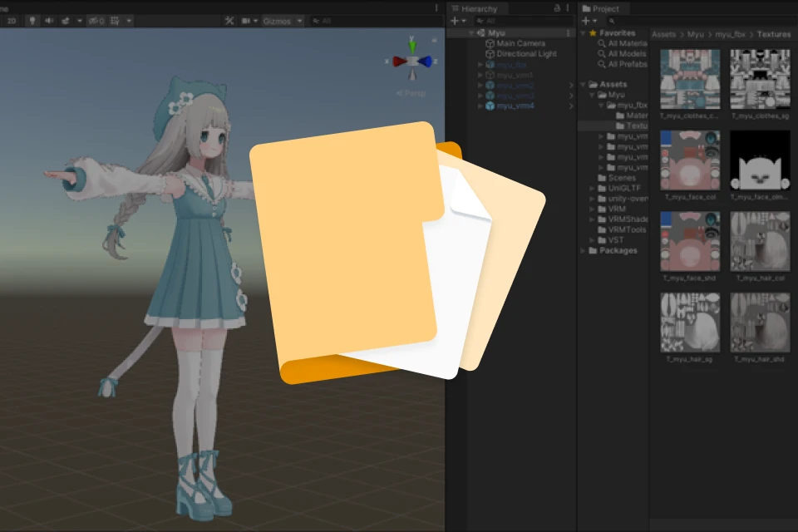Select T_myu_hair_col texture thumbnail
This screenshot has width=798, height=532.
[760, 241]
